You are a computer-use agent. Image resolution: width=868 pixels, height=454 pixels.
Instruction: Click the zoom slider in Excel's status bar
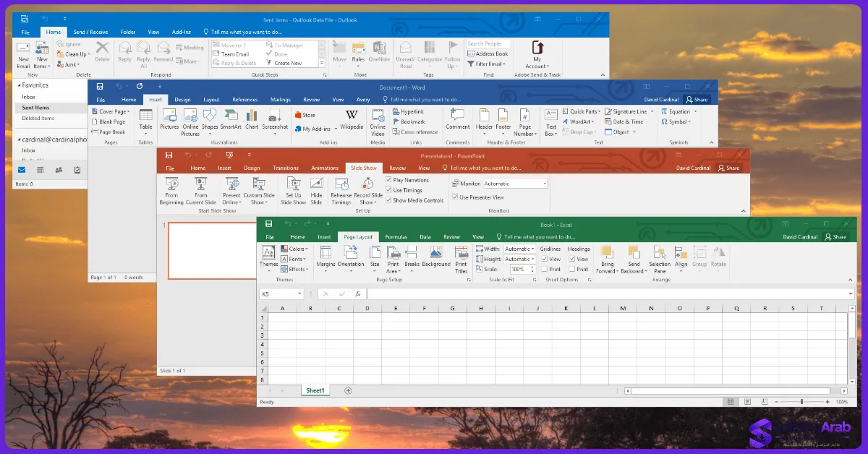pyautogui.click(x=801, y=402)
